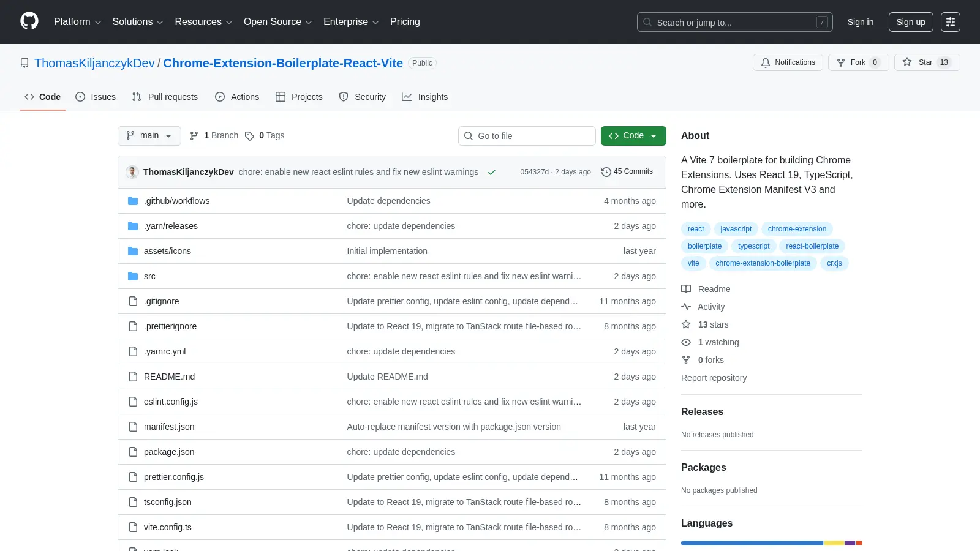Click the Activity pulse icon
Image resolution: width=980 pixels, height=551 pixels.
(686, 307)
